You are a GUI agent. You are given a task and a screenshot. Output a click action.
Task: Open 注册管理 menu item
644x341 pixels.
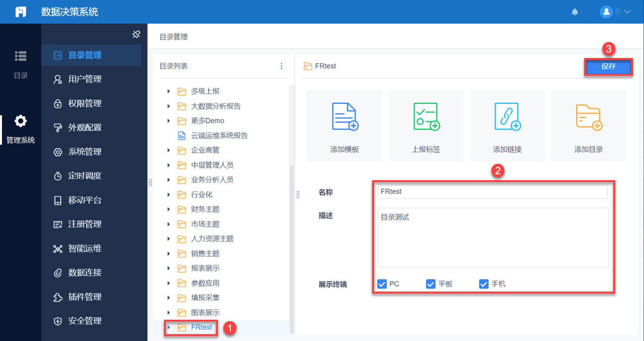pos(92,224)
